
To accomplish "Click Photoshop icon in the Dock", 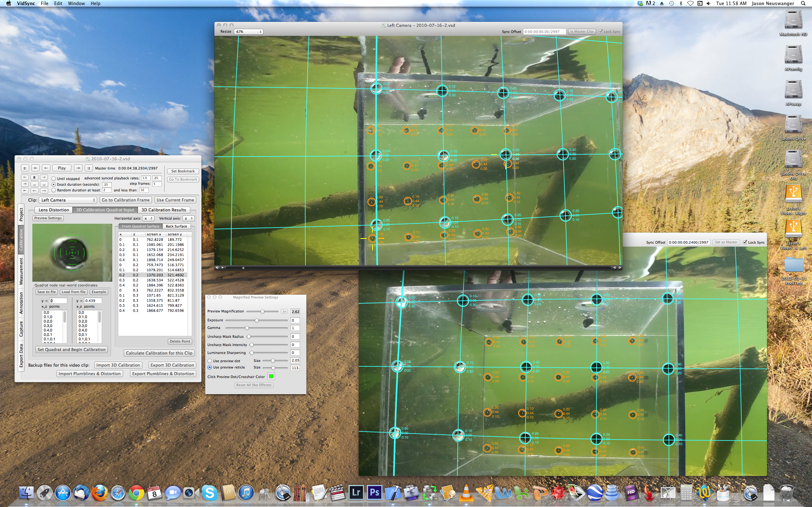I will tap(374, 492).
